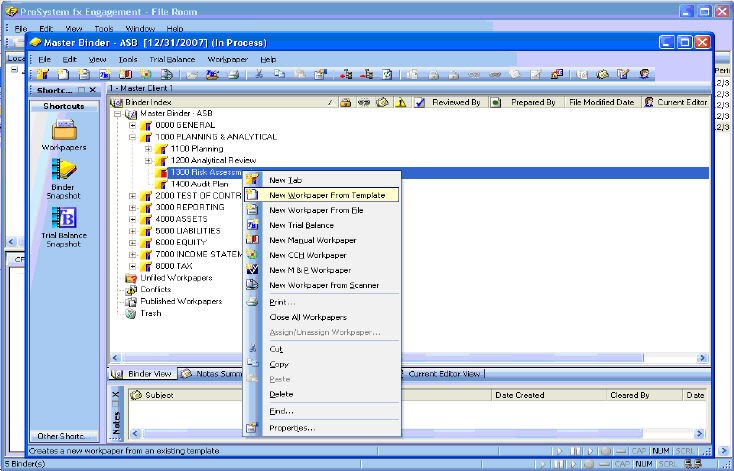The image size is (734, 471).
Task: Switch to the Current Editor View tab
Action: pyautogui.click(x=444, y=374)
